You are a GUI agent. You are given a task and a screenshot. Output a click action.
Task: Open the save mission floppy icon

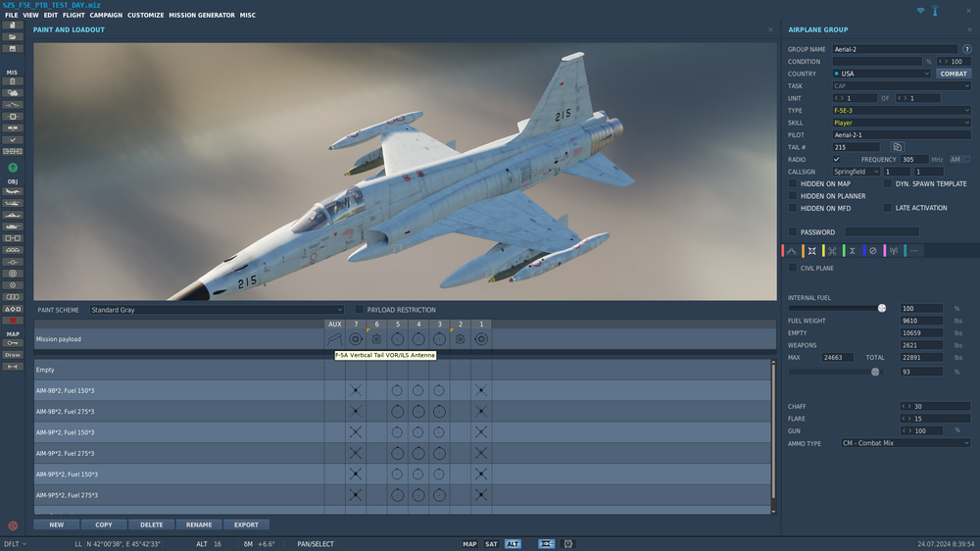pos(13,48)
